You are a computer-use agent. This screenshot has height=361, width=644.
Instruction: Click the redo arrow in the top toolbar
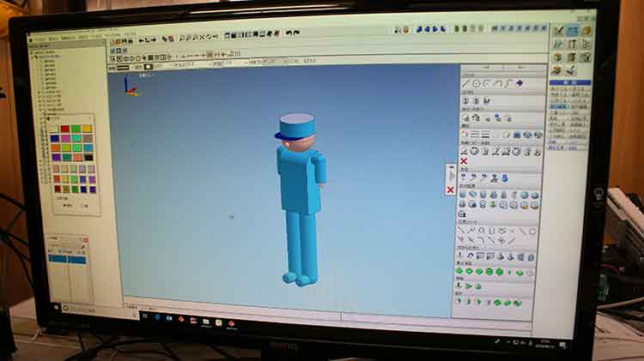tap(297, 33)
